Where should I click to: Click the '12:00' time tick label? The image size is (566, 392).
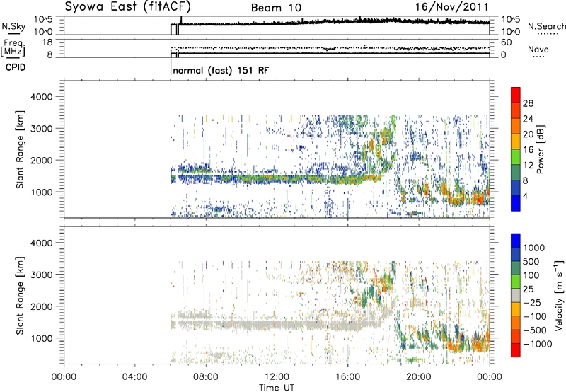click(277, 377)
